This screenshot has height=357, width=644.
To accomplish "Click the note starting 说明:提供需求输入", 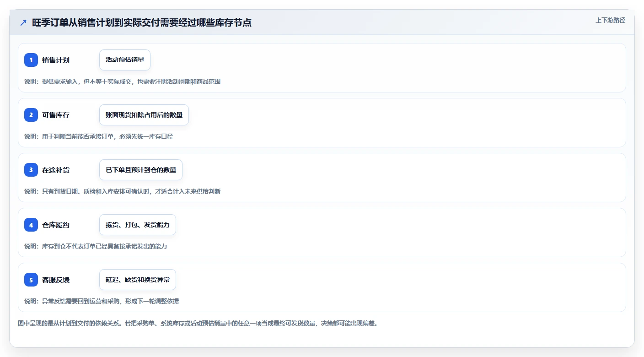I will [123, 81].
